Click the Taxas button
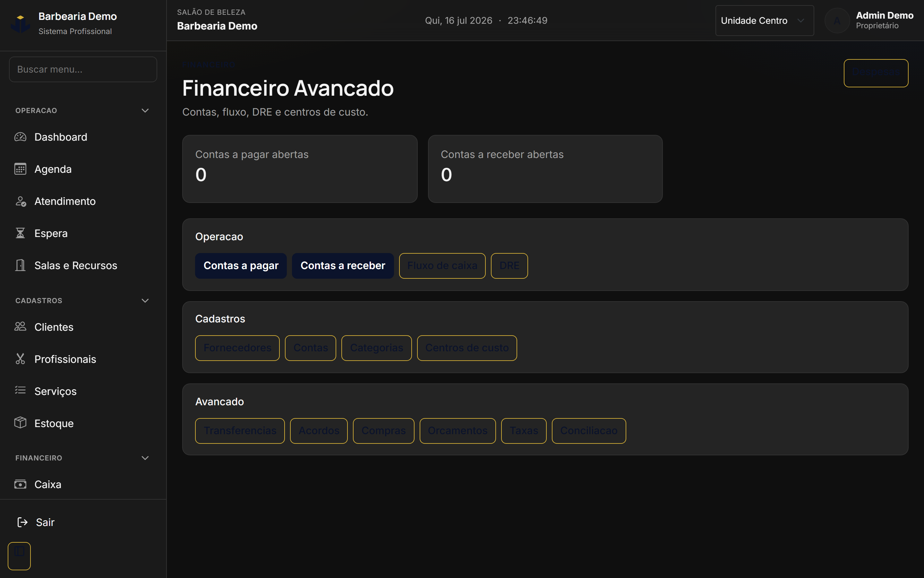 coord(524,431)
